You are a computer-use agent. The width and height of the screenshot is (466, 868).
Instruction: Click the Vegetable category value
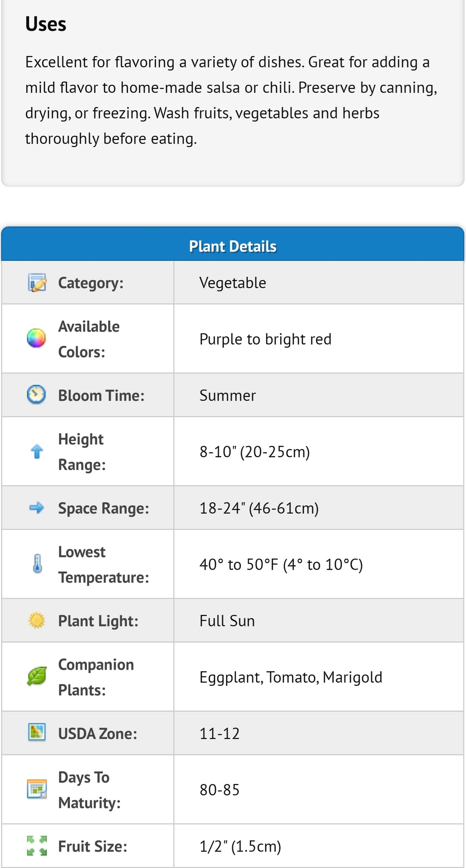[233, 283]
